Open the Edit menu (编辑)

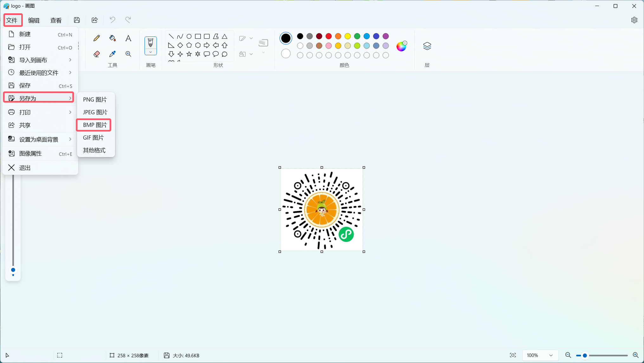(x=34, y=20)
